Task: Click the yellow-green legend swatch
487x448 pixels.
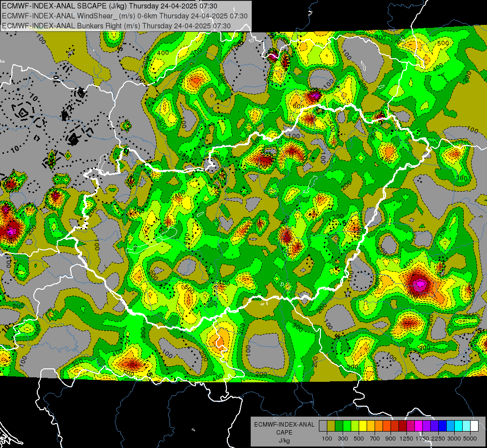Action: pos(355,426)
